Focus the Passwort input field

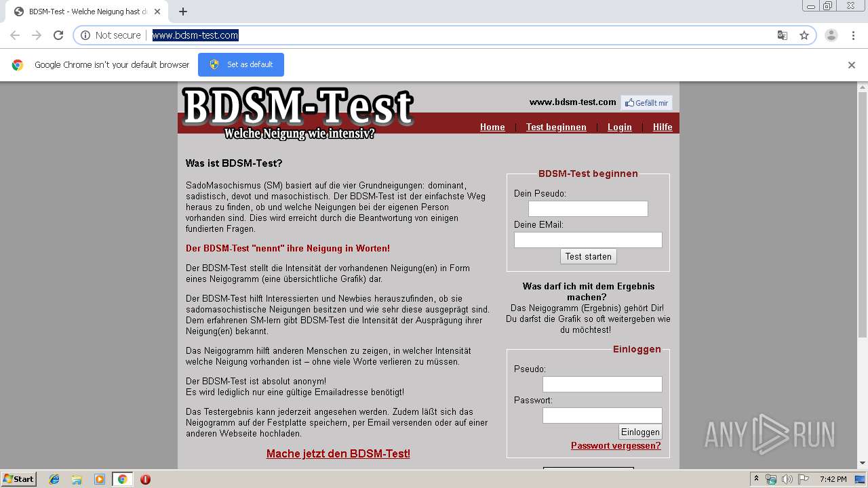point(602,415)
